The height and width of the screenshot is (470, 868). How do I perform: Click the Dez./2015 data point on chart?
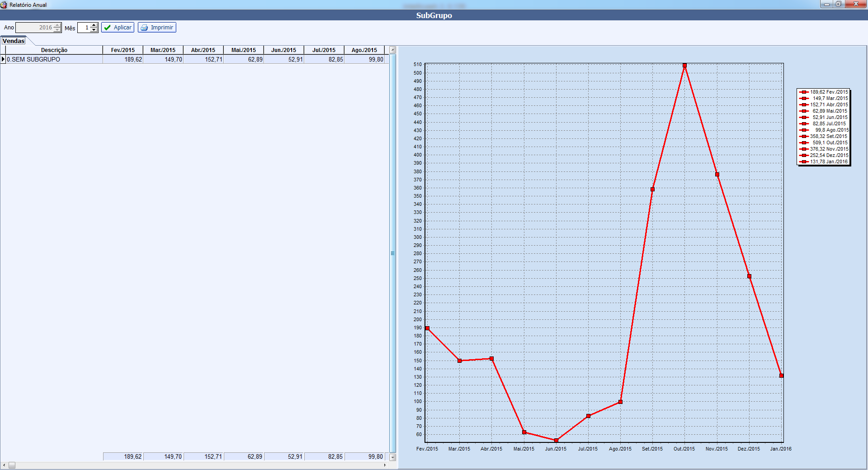(x=749, y=276)
